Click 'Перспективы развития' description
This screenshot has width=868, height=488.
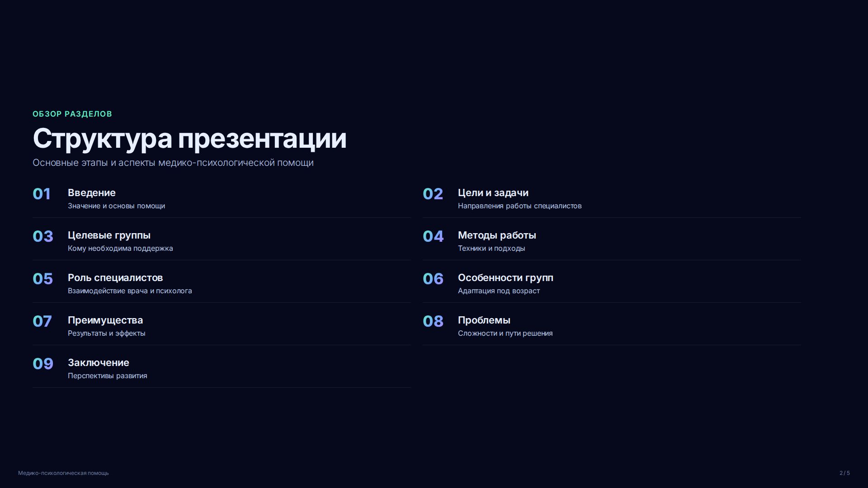coord(108,376)
